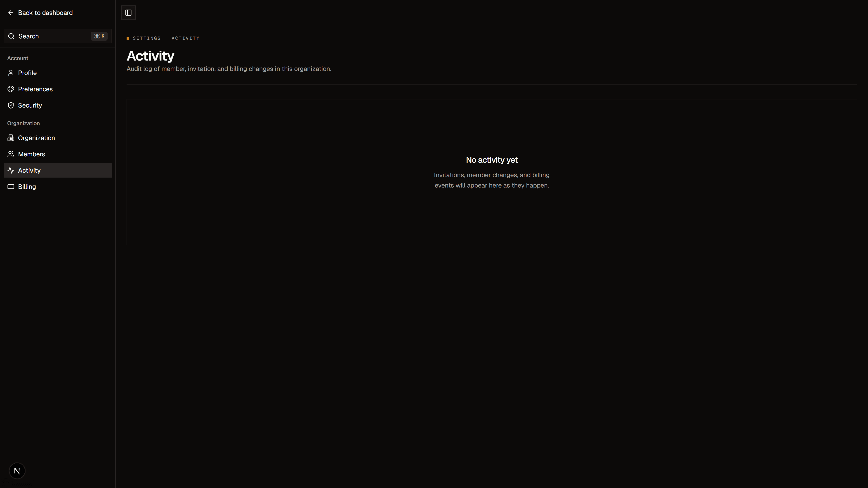Click the Preferences palette icon

(x=11, y=89)
